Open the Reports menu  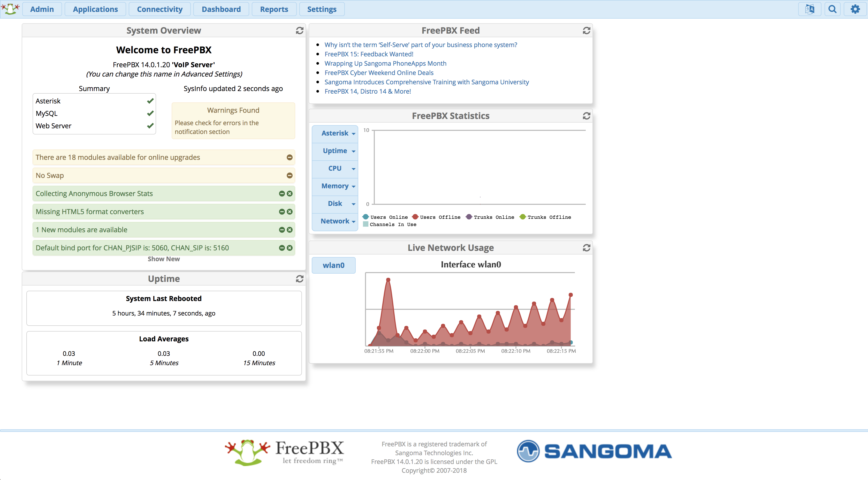[x=274, y=9]
